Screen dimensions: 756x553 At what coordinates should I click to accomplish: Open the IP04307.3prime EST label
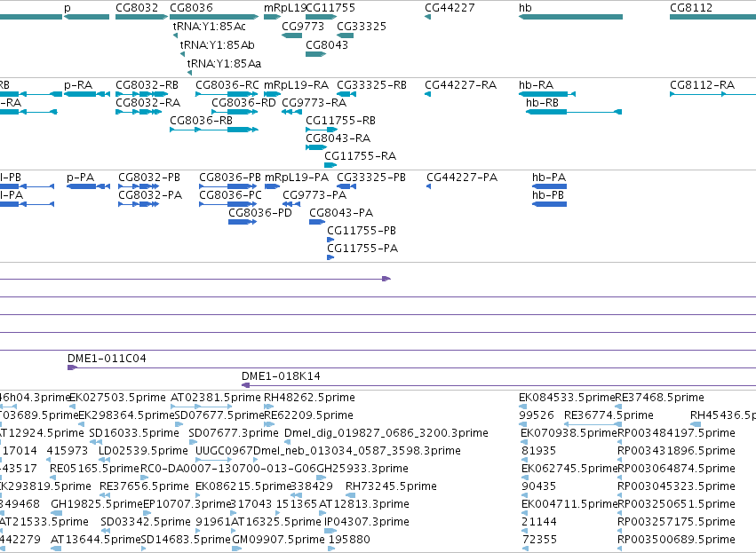click(366, 522)
